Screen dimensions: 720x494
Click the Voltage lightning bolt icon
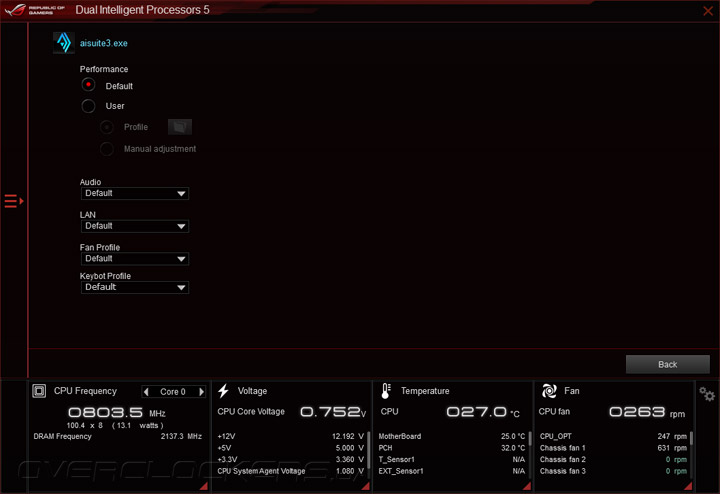[224, 391]
